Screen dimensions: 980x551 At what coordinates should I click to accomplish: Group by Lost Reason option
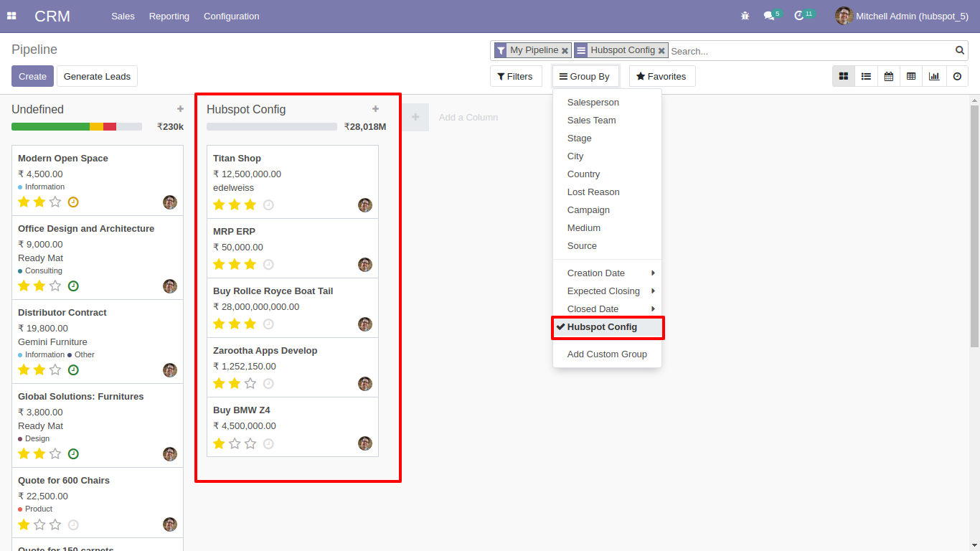pos(607,192)
